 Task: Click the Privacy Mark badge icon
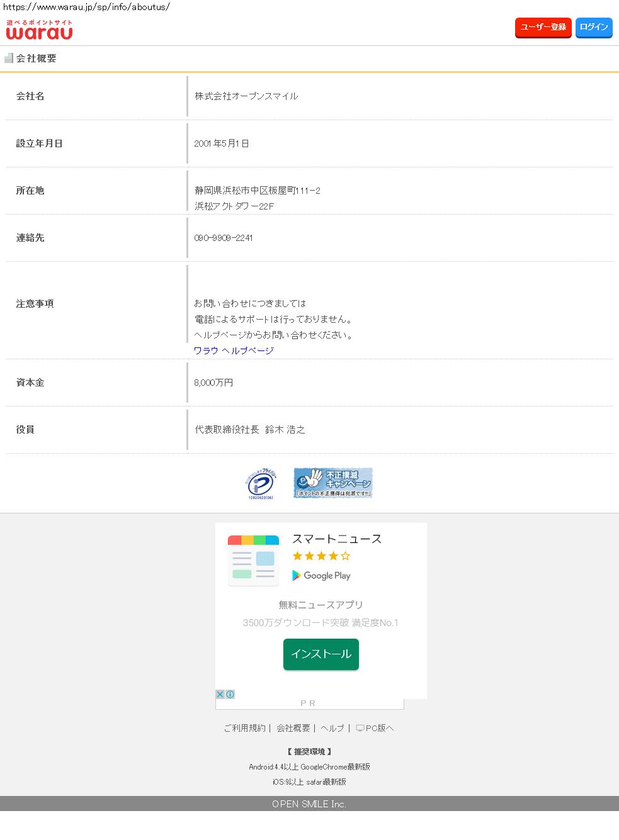[260, 484]
